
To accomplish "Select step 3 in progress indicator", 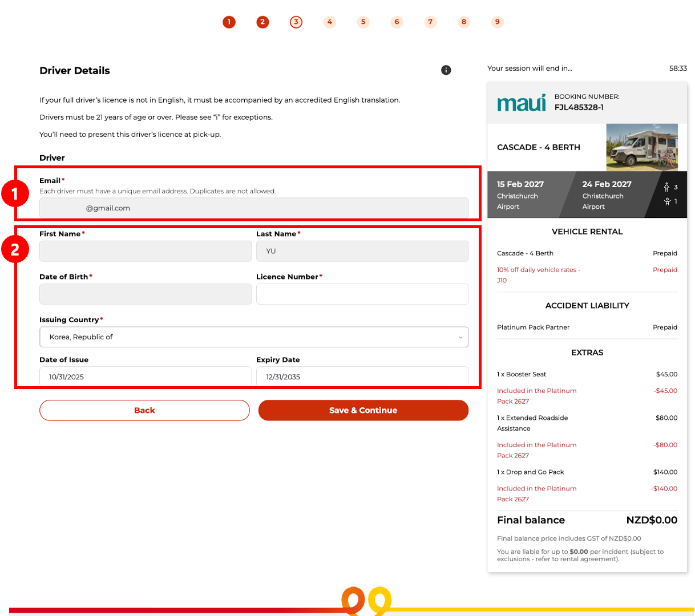I will (x=296, y=22).
